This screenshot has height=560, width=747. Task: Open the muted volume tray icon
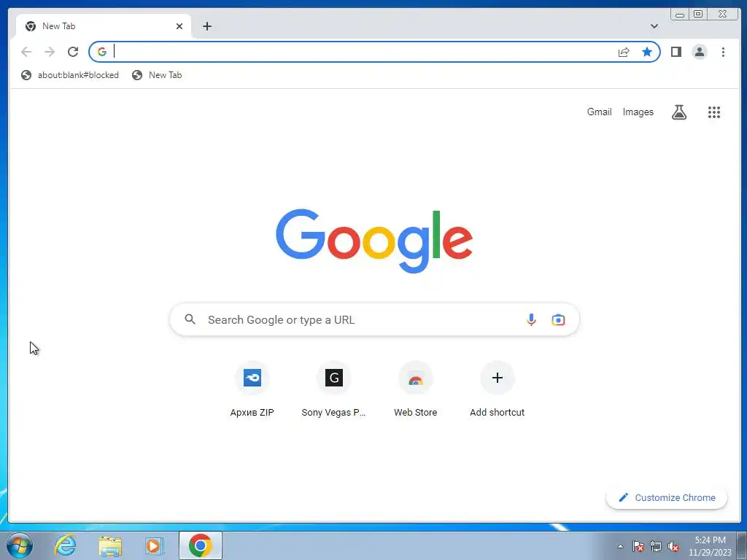(673, 546)
